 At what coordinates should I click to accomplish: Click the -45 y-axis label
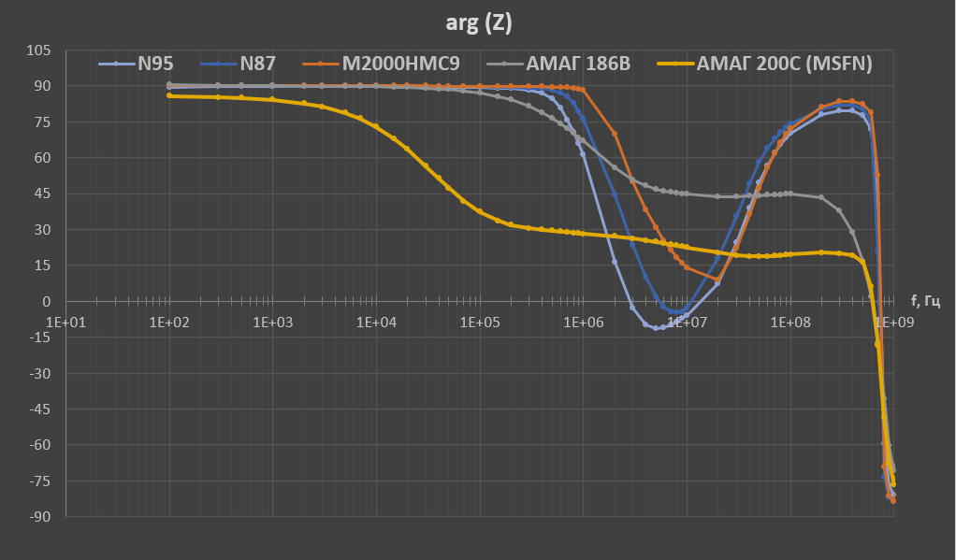(40, 409)
